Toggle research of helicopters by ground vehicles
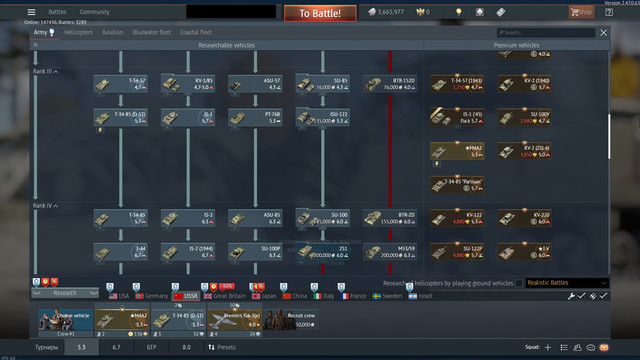Screen dimensions: 640x360 point(519,283)
